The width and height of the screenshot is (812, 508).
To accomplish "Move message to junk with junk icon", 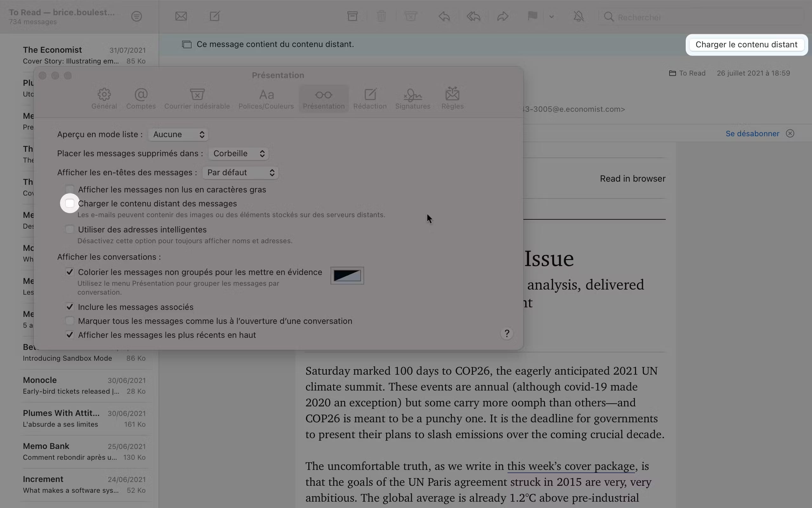I will pyautogui.click(x=410, y=16).
